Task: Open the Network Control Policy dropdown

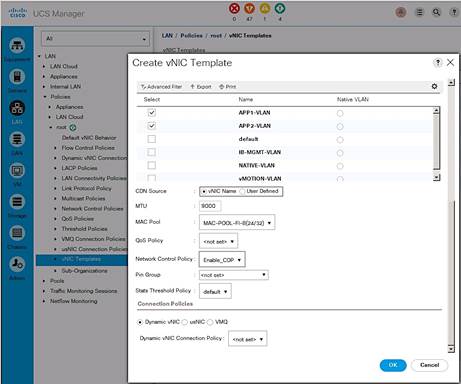Action: [x=222, y=260]
